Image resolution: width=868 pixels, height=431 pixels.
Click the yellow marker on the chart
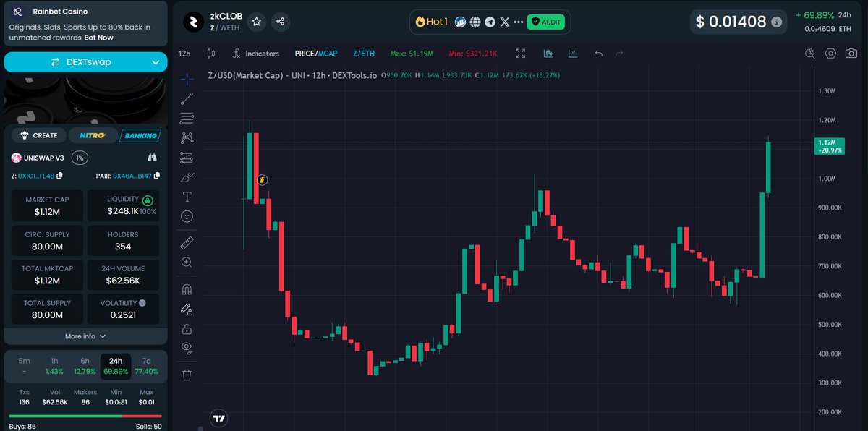pos(263,179)
